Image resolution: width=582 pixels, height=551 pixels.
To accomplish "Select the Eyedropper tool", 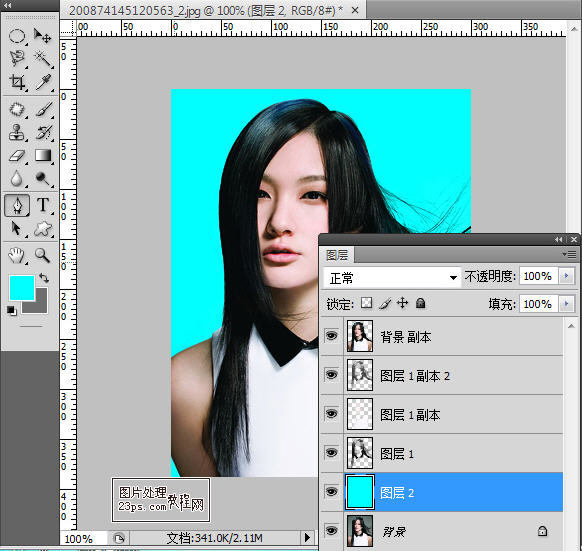I will tap(43, 82).
